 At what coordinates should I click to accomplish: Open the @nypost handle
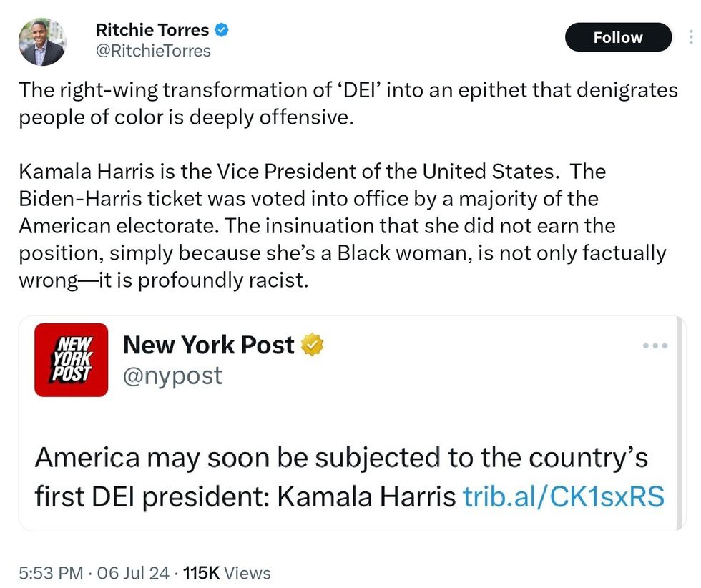[x=172, y=375]
